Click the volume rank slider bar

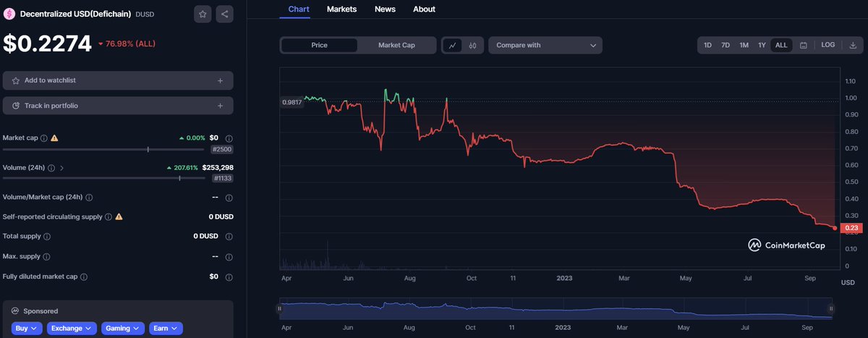point(106,178)
